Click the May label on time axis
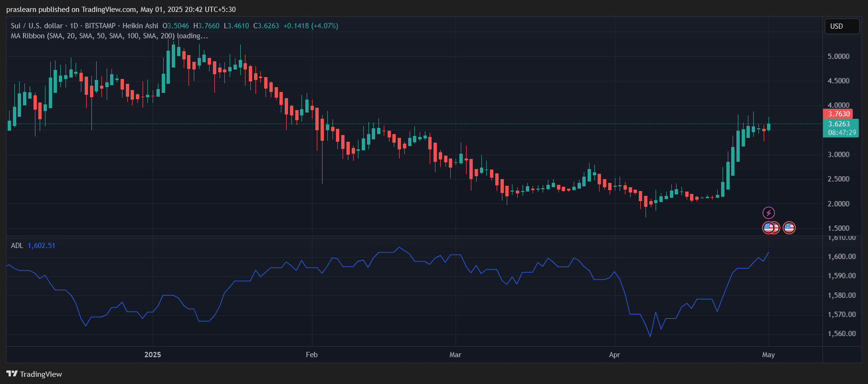This screenshot has height=384, width=868. 768,355
